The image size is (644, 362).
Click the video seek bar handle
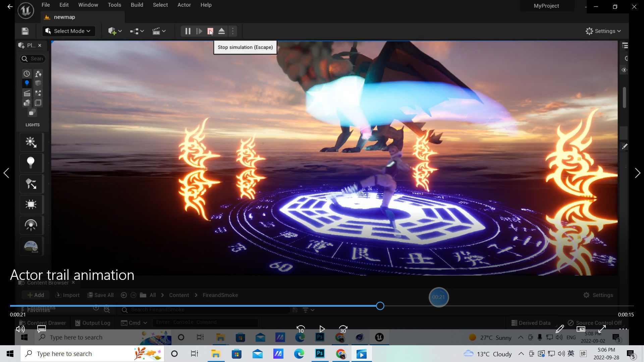pyautogui.click(x=380, y=306)
